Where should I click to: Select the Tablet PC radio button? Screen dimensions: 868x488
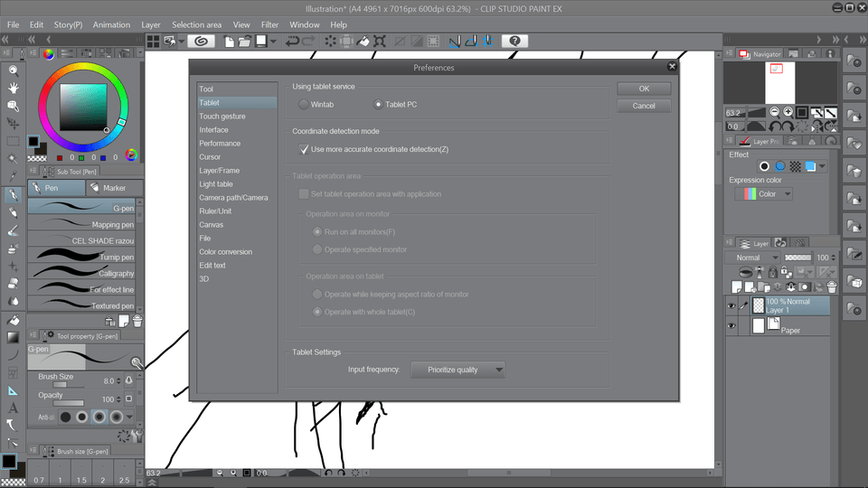pos(378,104)
